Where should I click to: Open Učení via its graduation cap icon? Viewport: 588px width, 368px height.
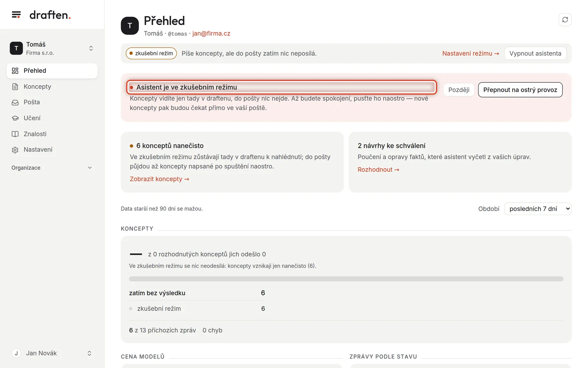(15, 118)
